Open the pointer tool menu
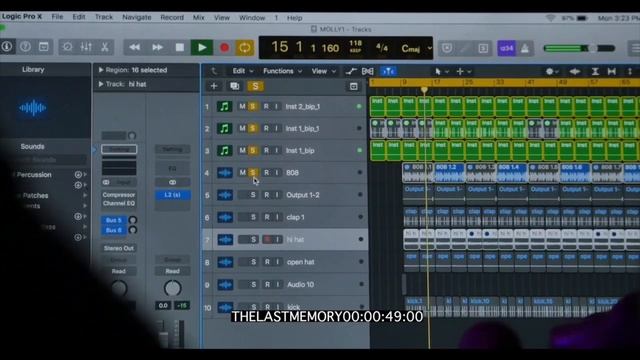Screen dimensions: 640x360 441,71
